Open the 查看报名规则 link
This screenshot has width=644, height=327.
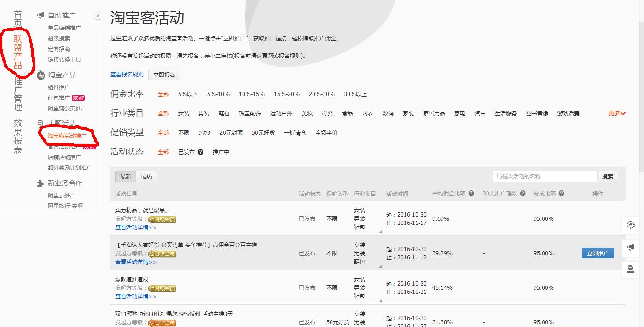pyautogui.click(x=126, y=74)
